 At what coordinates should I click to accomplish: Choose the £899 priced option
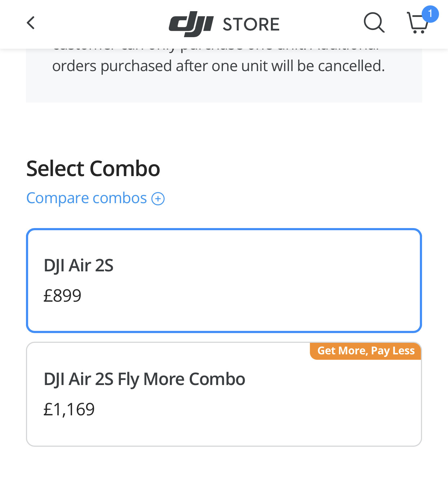[224, 280]
